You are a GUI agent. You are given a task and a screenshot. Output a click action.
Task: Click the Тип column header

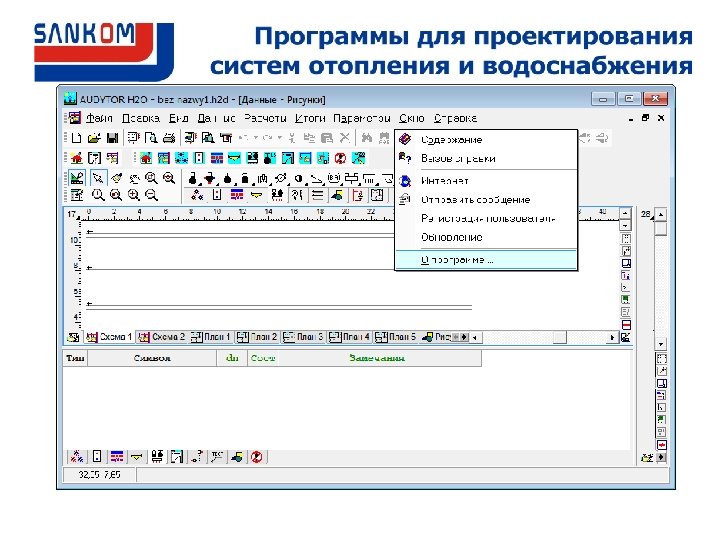coord(75,358)
